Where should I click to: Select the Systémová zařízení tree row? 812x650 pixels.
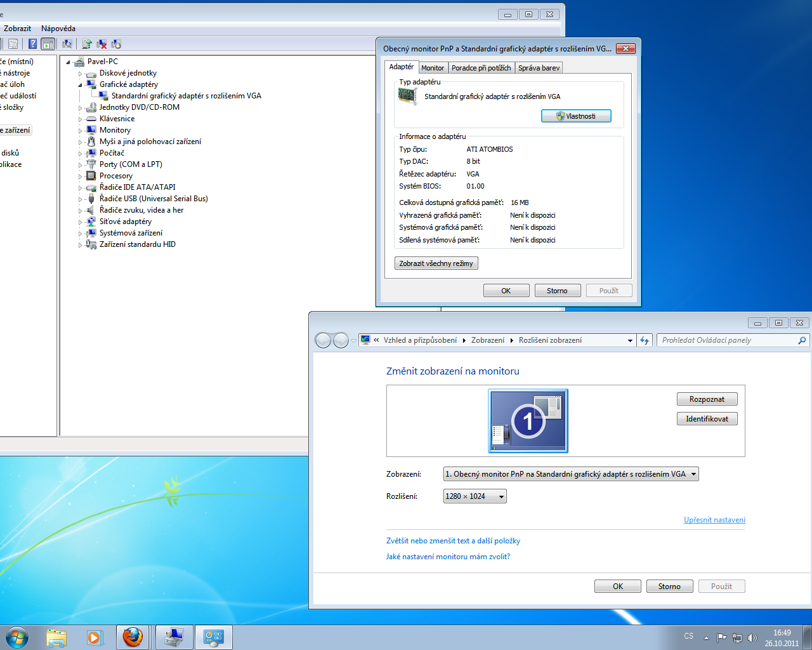[131, 233]
